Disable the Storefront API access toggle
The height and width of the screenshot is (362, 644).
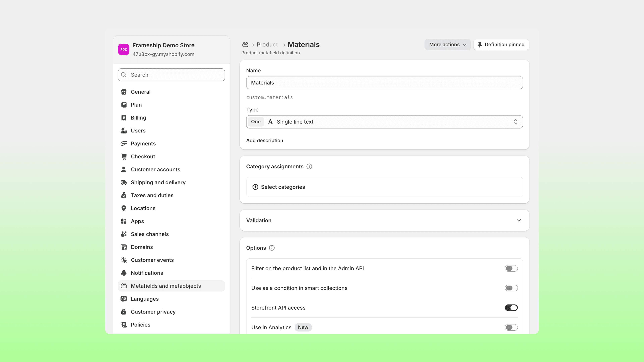click(x=511, y=308)
